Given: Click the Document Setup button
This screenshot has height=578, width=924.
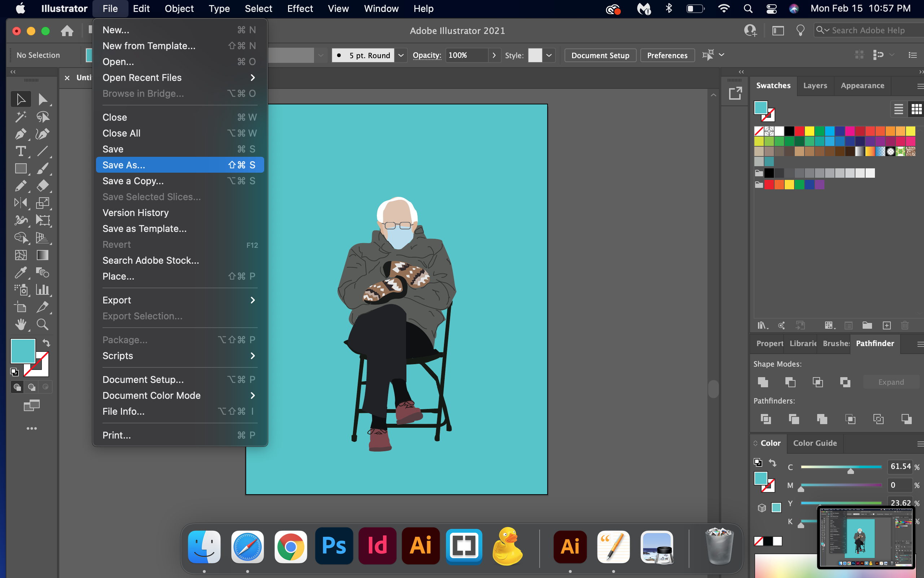Looking at the screenshot, I should pos(600,55).
